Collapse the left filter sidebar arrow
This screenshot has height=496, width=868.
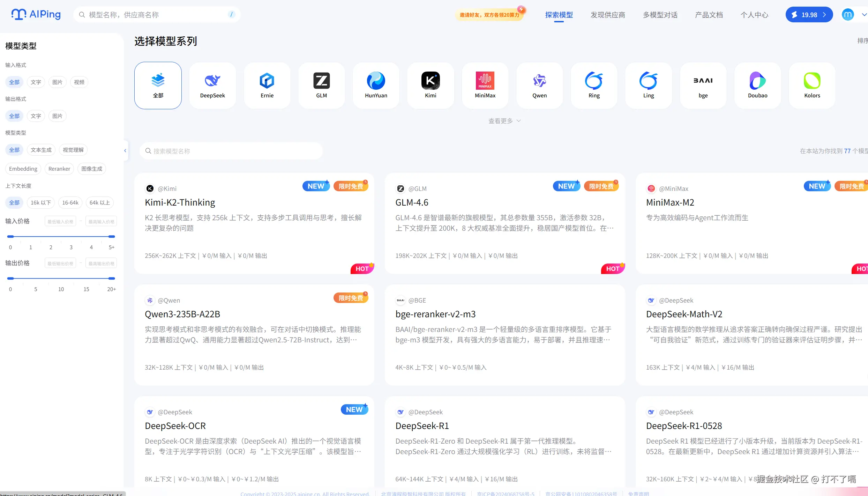(x=125, y=150)
